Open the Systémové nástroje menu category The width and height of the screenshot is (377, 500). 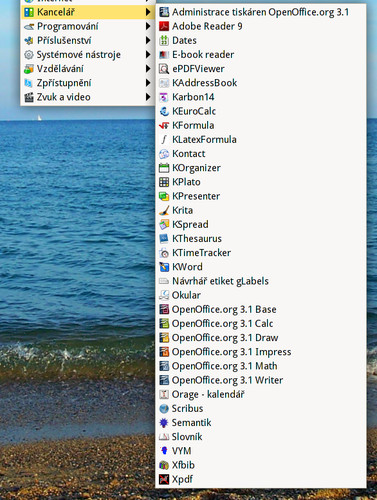tap(88, 55)
